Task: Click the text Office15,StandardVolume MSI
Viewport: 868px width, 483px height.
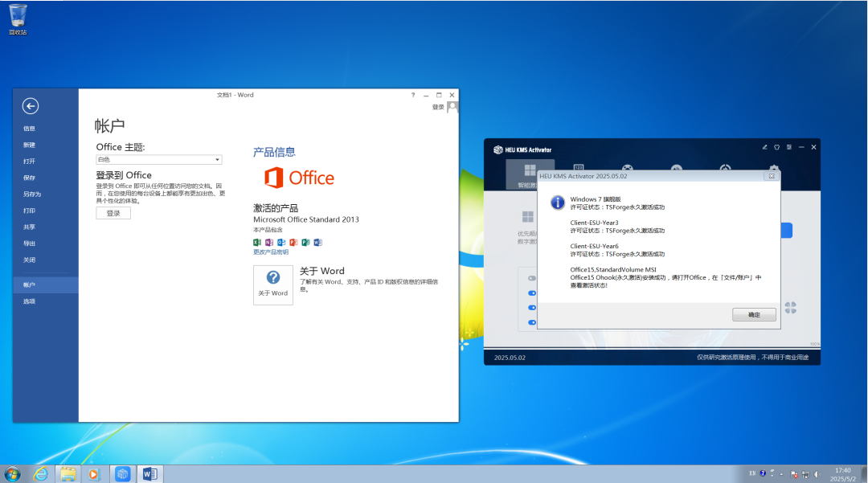Action: [x=613, y=269]
